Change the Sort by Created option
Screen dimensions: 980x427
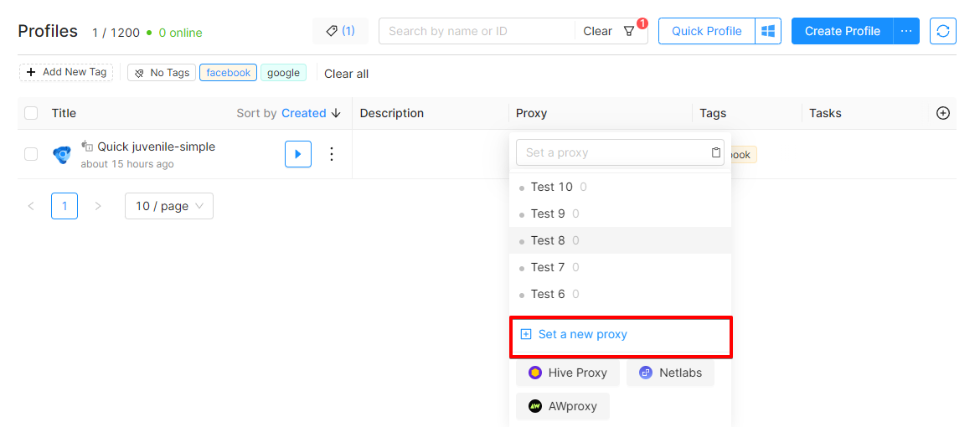click(x=304, y=113)
